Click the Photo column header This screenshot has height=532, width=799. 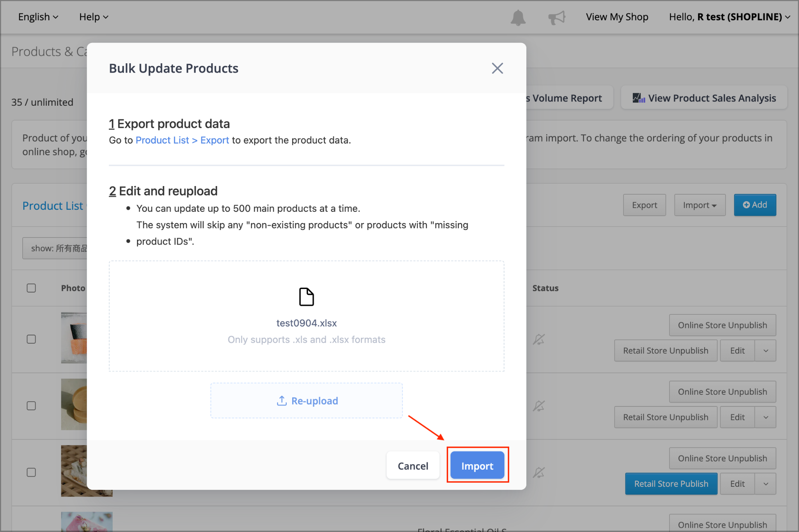coord(73,288)
